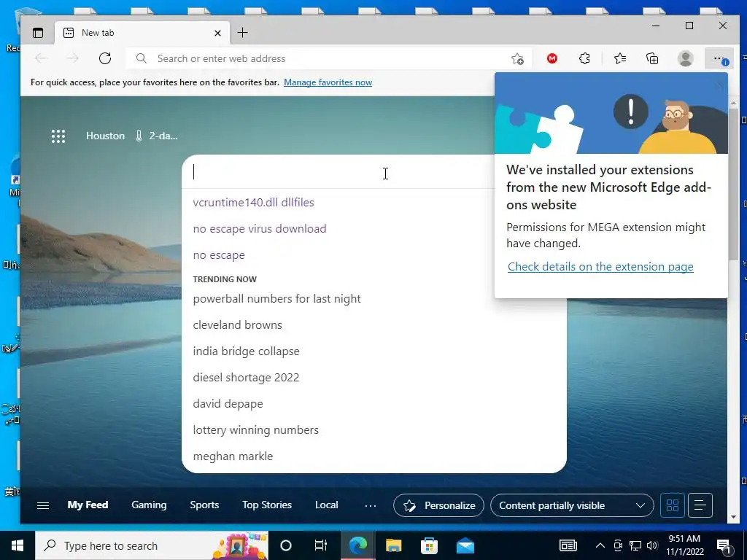Click the Personalize button
This screenshot has height=560, width=747.
click(x=438, y=505)
